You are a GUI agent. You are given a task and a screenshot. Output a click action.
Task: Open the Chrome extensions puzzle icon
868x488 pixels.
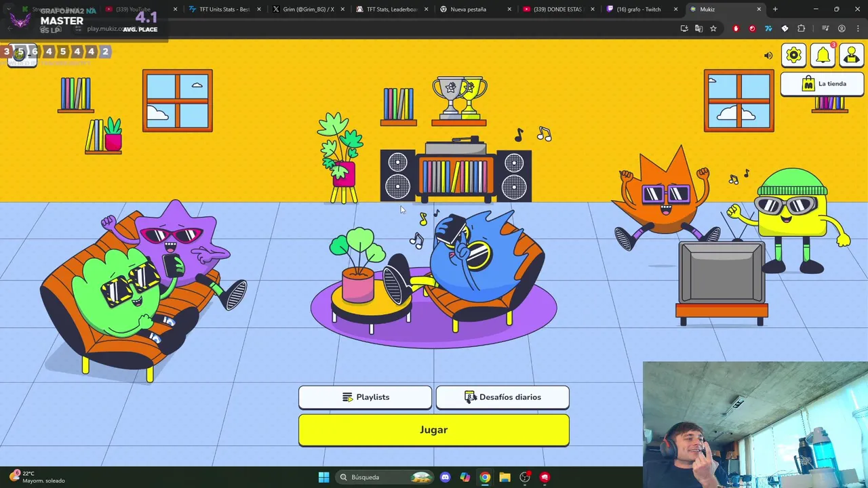(x=802, y=28)
